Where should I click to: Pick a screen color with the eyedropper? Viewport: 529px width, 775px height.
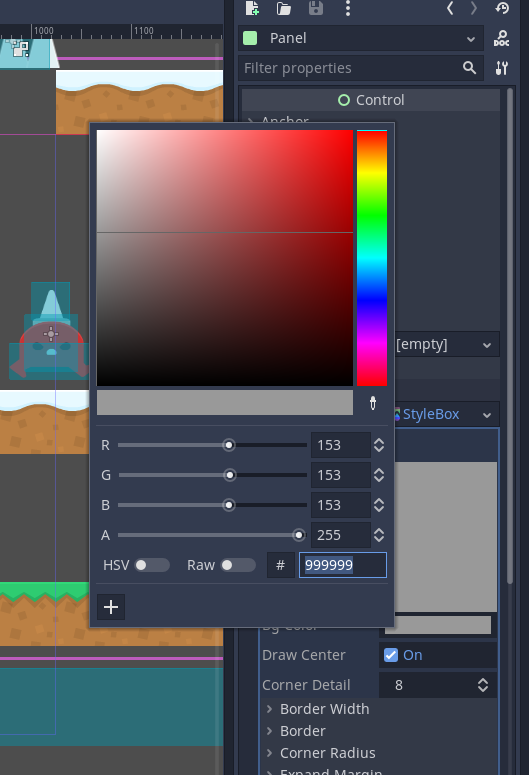[373, 403]
